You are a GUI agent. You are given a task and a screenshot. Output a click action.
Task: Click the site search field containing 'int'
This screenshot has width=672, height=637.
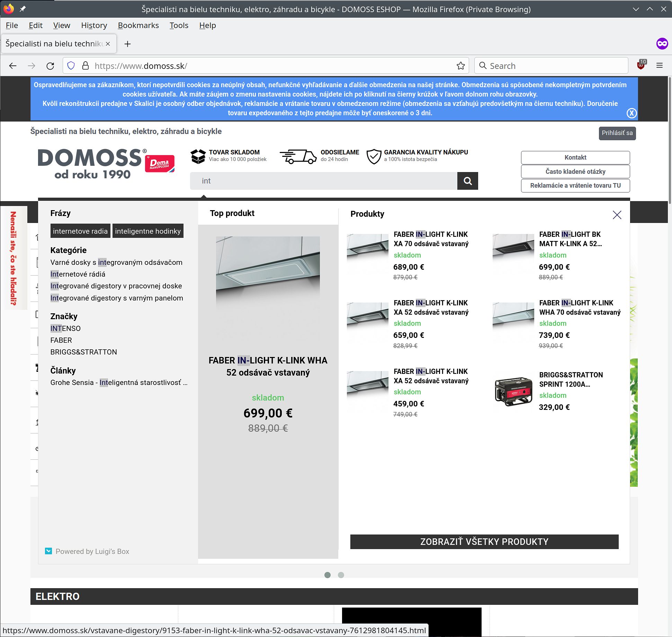323,181
